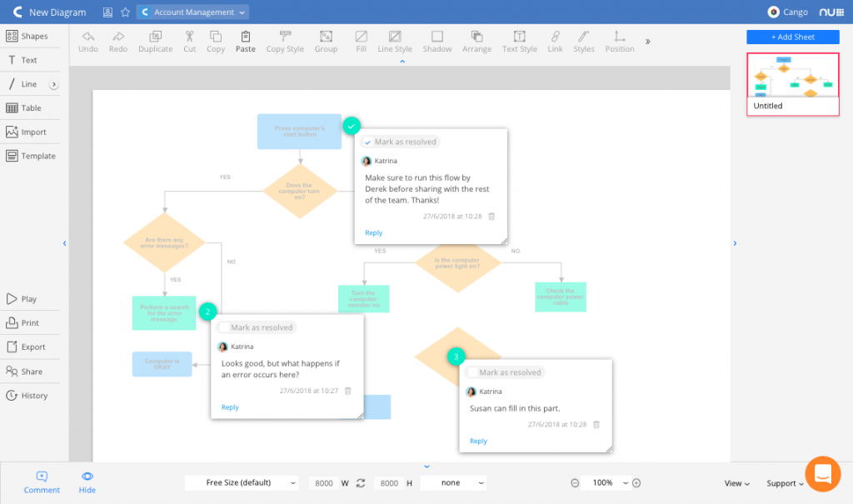This screenshot has width=853, height=504.
Task: Expand the Free Size (default) dropdown
Action: pos(242,483)
